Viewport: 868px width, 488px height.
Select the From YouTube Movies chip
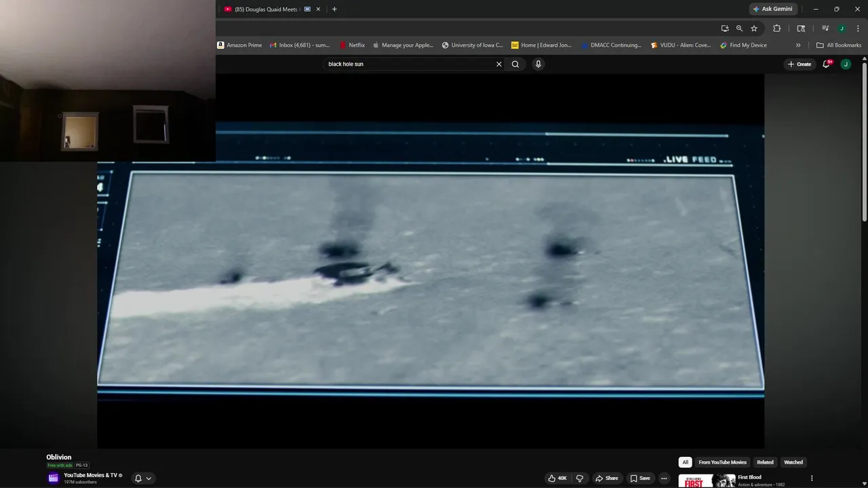click(x=722, y=462)
